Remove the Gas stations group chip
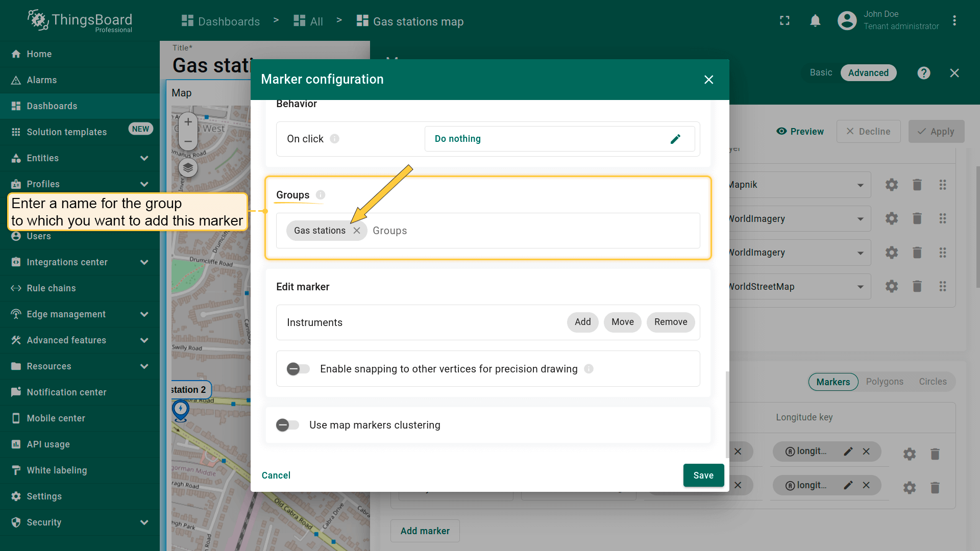Screen dimensions: 980x551 click(x=357, y=231)
